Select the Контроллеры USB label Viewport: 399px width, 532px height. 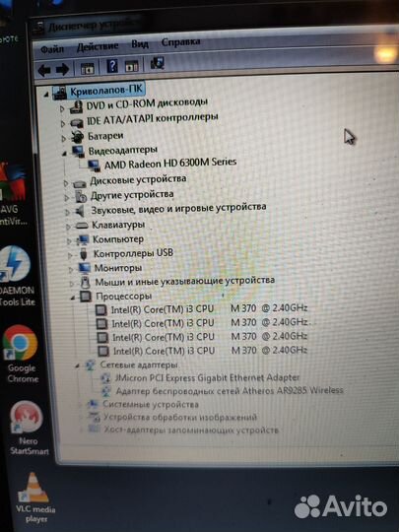[x=133, y=253]
